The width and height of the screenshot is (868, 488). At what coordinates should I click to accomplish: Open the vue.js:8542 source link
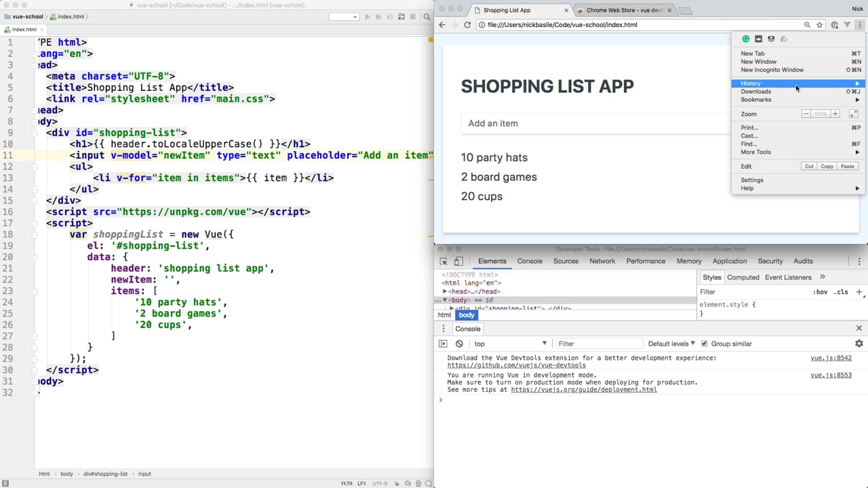click(831, 358)
